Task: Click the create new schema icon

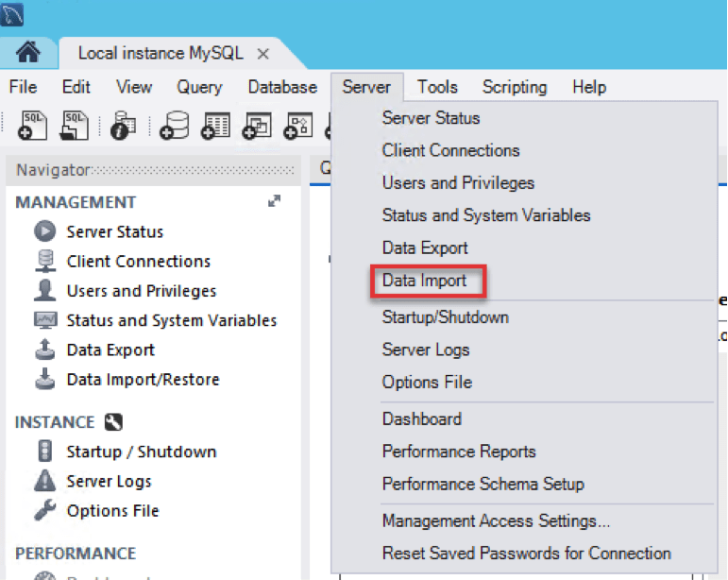Action: click(x=174, y=126)
